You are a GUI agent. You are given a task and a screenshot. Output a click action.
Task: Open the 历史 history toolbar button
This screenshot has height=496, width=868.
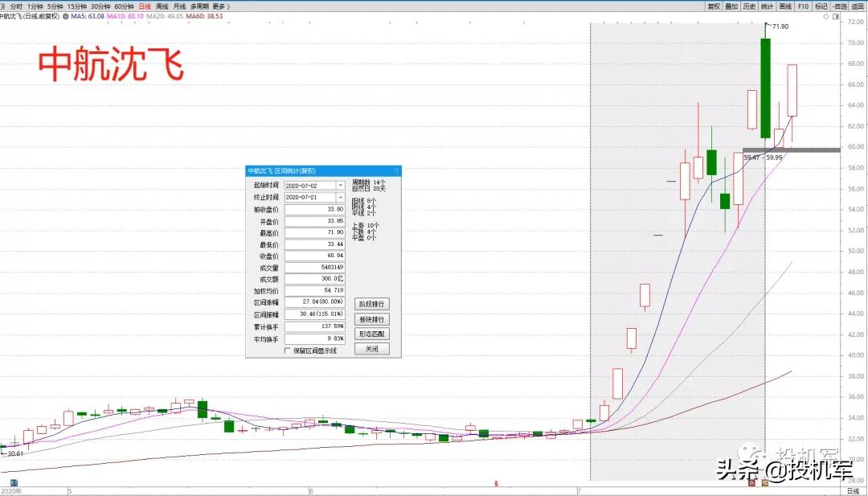coord(749,6)
